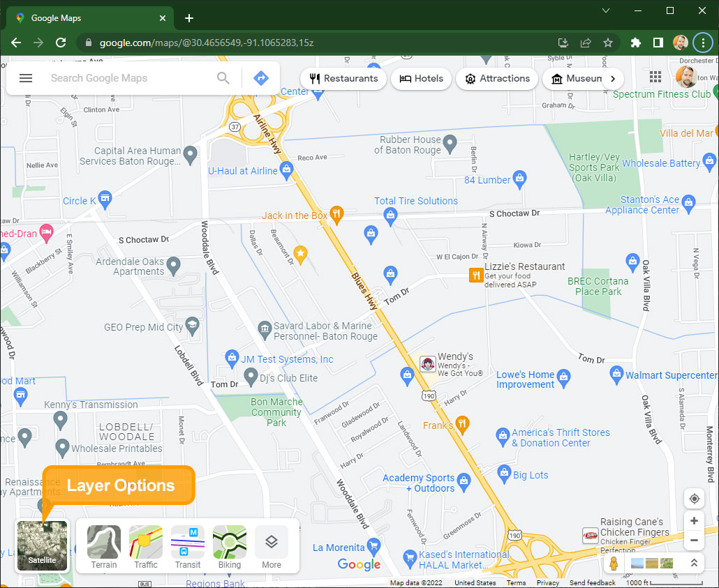
Task: Select the Lowe's Home Improvement pin
Action: [563, 378]
